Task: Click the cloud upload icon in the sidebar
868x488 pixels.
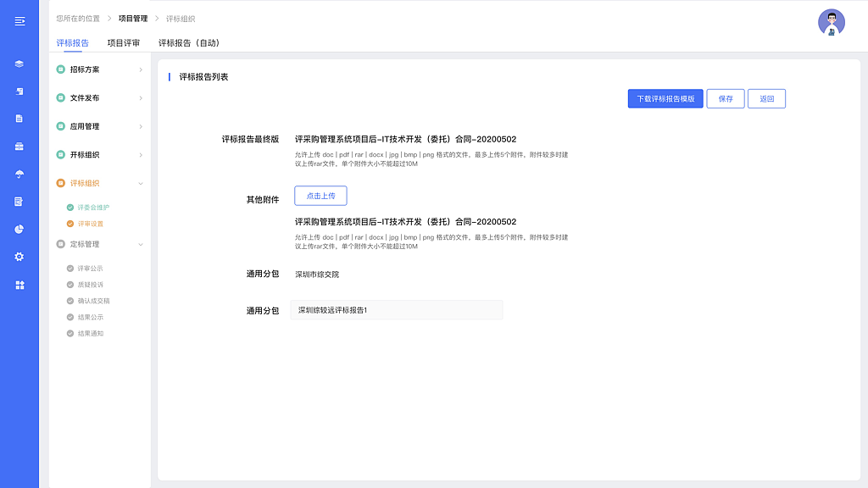Action: tap(19, 175)
